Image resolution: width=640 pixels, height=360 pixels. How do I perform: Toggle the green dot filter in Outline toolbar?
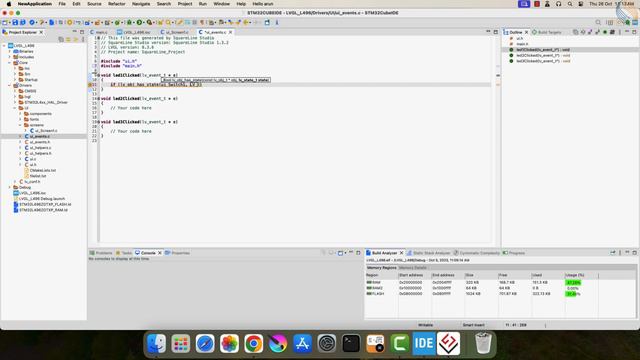coord(605,32)
